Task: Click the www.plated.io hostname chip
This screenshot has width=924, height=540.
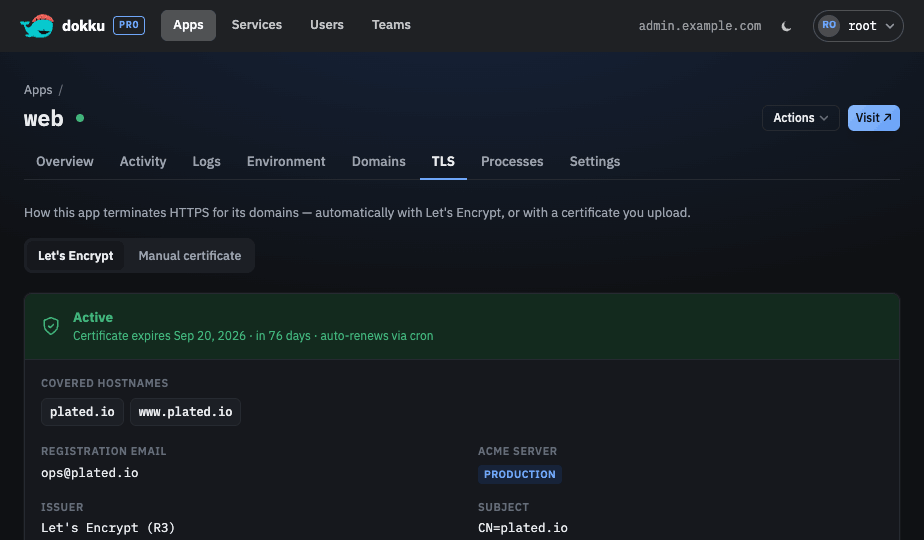Action: pyautogui.click(x=185, y=411)
